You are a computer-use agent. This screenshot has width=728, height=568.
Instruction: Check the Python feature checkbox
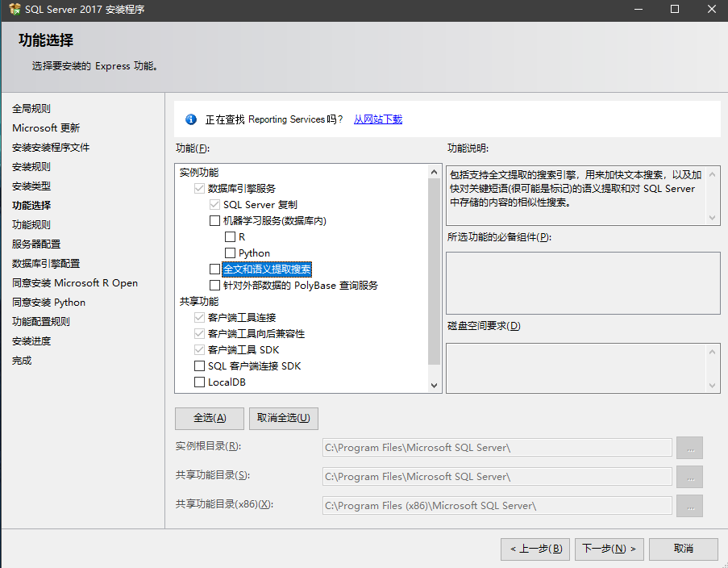[230, 253]
